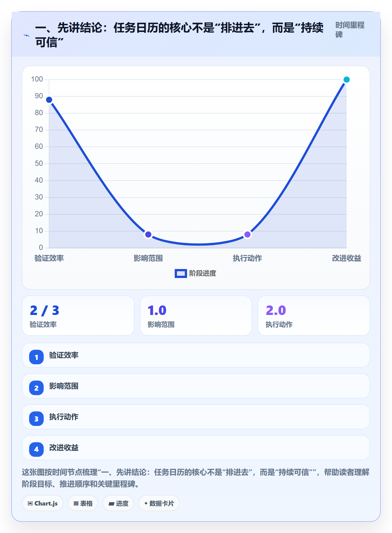Click numbered badge 1 for 验证效率

click(x=36, y=357)
